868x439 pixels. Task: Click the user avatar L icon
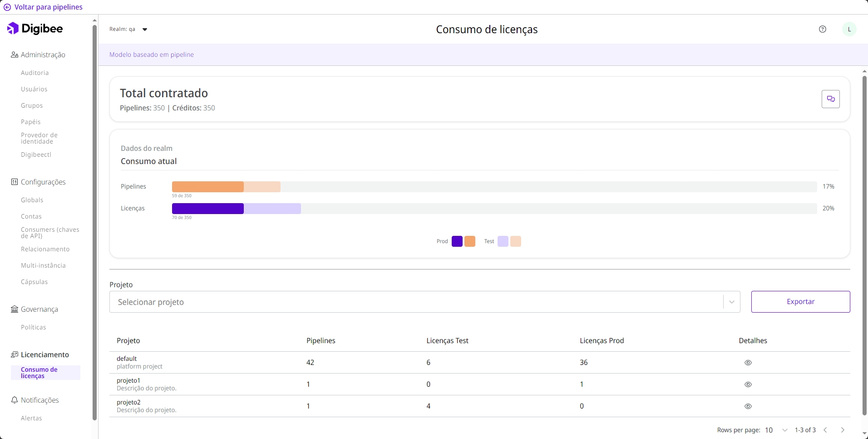[849, 29]
